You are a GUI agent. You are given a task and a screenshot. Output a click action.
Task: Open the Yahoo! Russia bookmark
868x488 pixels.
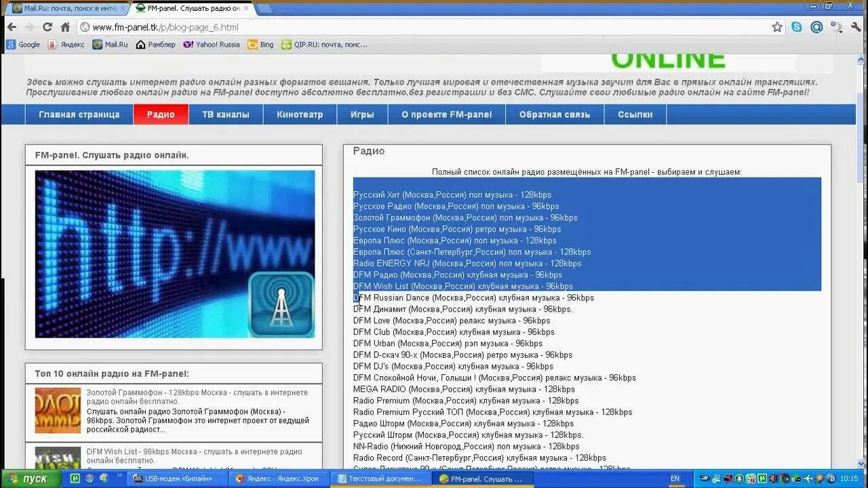(x=211, y=45)
